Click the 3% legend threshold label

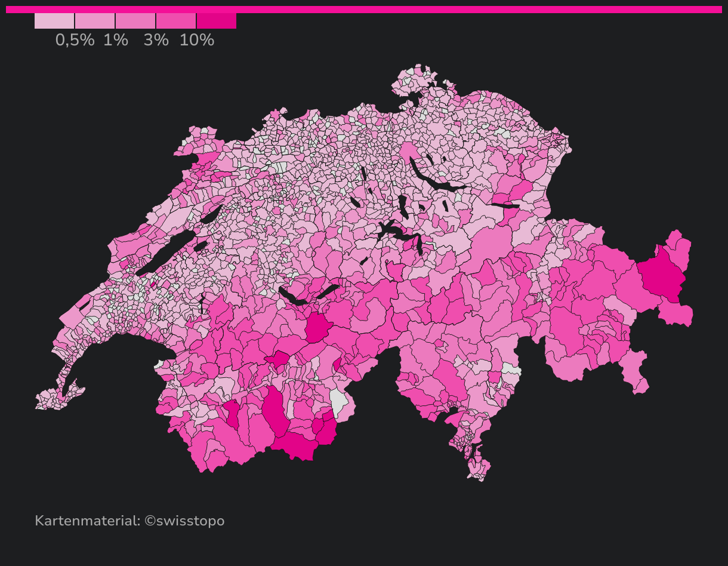pyautogui.click(x=156, y=40)
